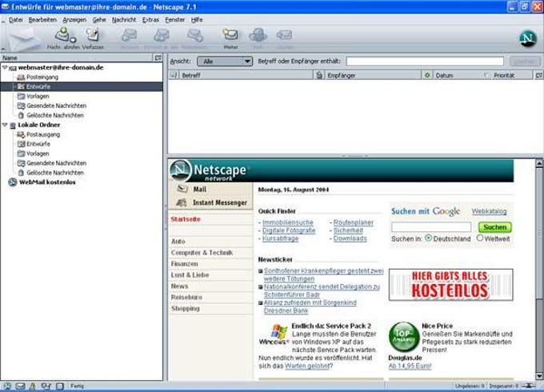Open the Ansicht Alle dropdown
Screen dimensions: 544x392
click(225, 62)
